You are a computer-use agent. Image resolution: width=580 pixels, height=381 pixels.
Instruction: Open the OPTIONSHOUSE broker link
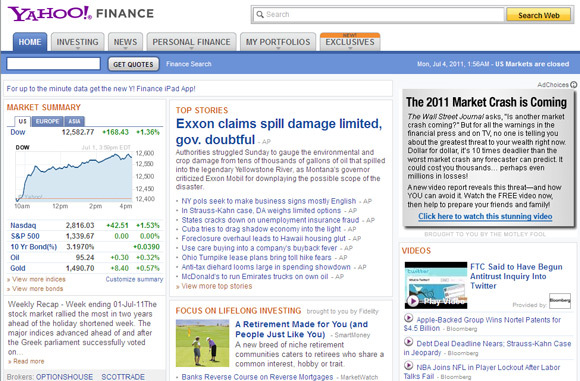click(64, 377)
